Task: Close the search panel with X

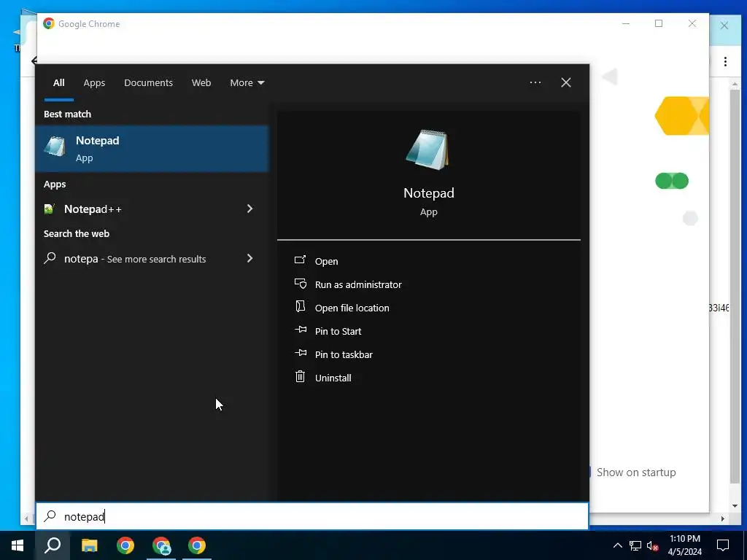Action: tap(566, 82)
